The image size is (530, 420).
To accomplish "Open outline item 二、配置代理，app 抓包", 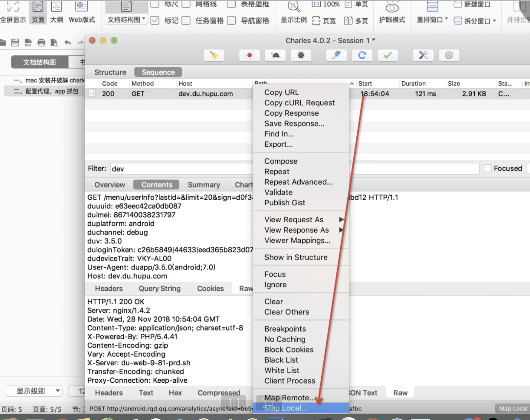I will 46,91.
